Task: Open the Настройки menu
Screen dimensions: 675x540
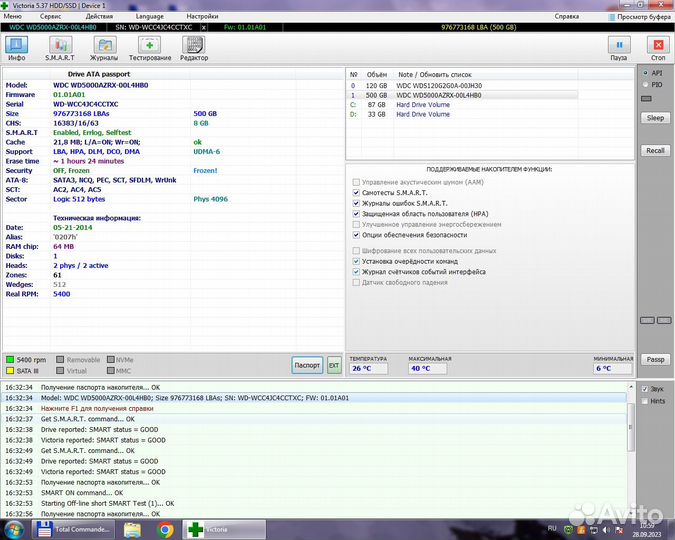Action: [x=202, y=16]
